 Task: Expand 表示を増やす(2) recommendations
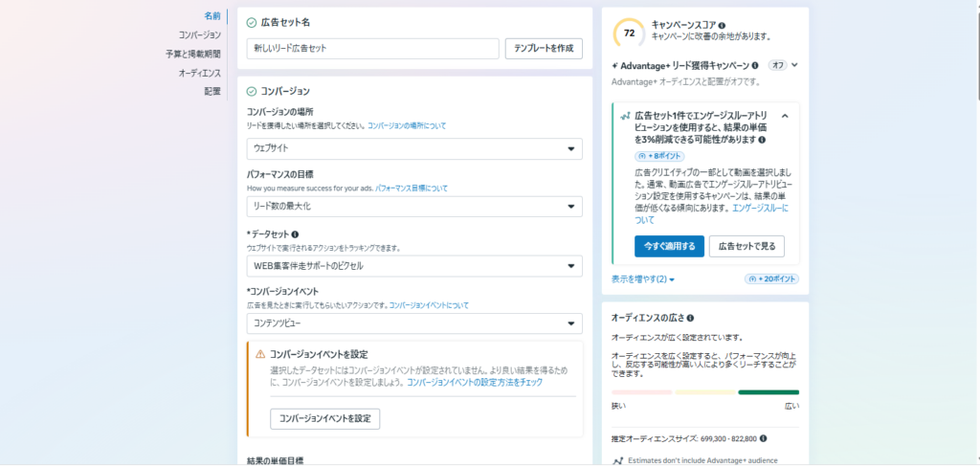click(643, 279)
